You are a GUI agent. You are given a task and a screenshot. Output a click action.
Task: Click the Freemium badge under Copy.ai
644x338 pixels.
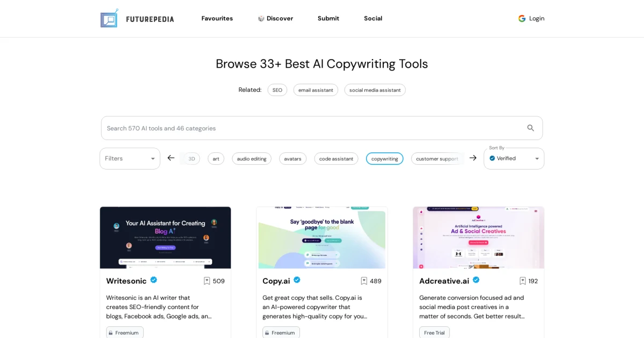(281, 333)
